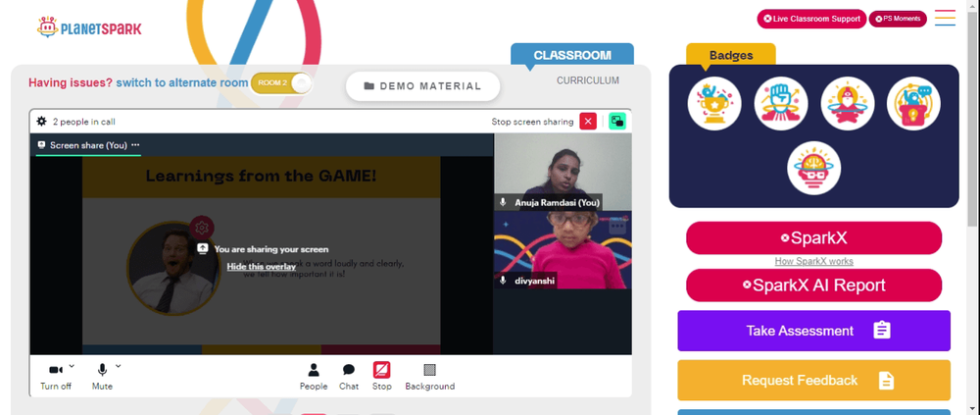Click Hide this overlay link
This screenshot has width=980, height=415.
(262, 267)
